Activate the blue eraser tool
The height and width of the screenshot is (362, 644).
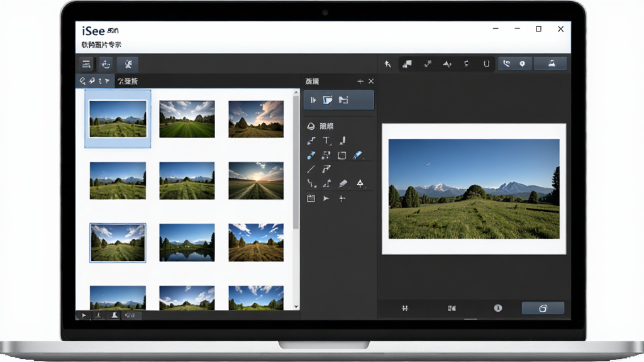(357, 155)
